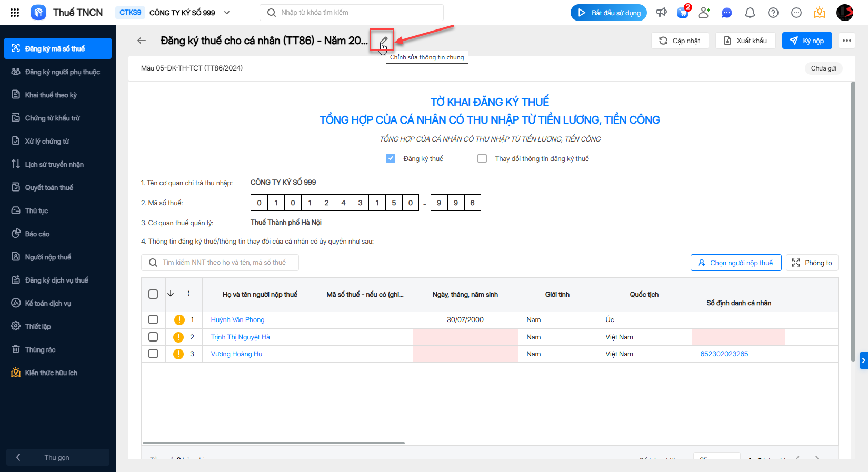
Task: Click the round ellipsis icon in header
Action: tap(796, 13)
